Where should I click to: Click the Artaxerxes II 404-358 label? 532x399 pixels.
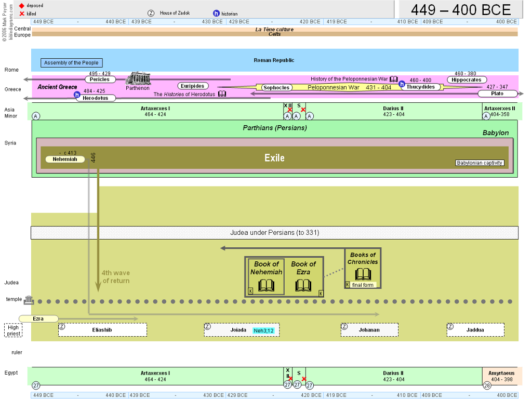click(x=500, y=111)
